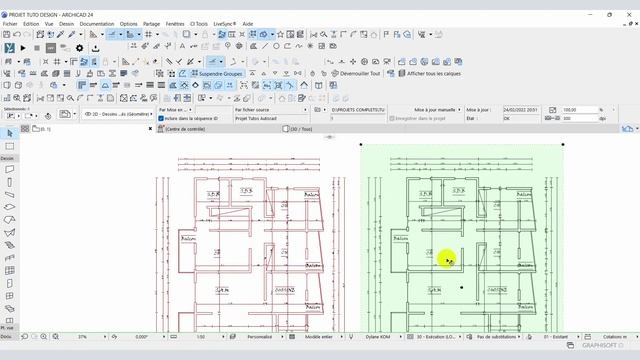Select the Arrow selection tool
The image size is (640, 360).
[10, 133]
